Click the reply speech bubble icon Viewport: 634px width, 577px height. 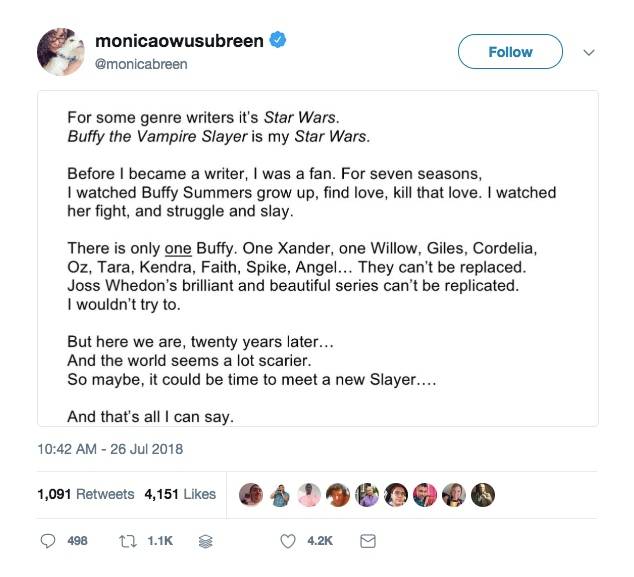(47, 541)
